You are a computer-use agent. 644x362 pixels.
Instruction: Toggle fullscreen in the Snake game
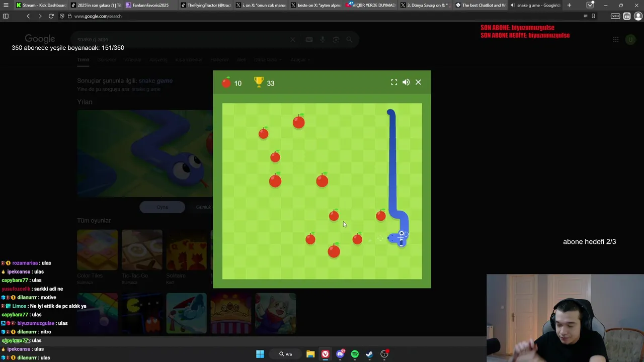coord(394,82)
